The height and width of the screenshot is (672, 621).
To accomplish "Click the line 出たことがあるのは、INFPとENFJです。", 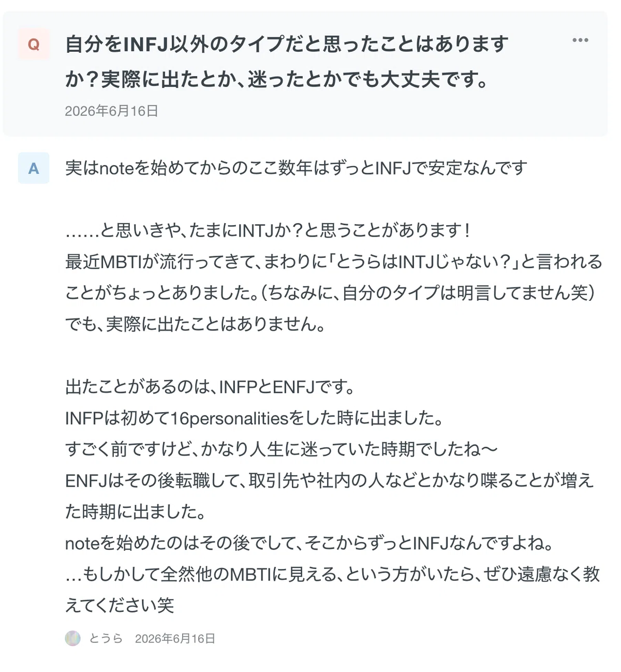I will click(210, 387).
